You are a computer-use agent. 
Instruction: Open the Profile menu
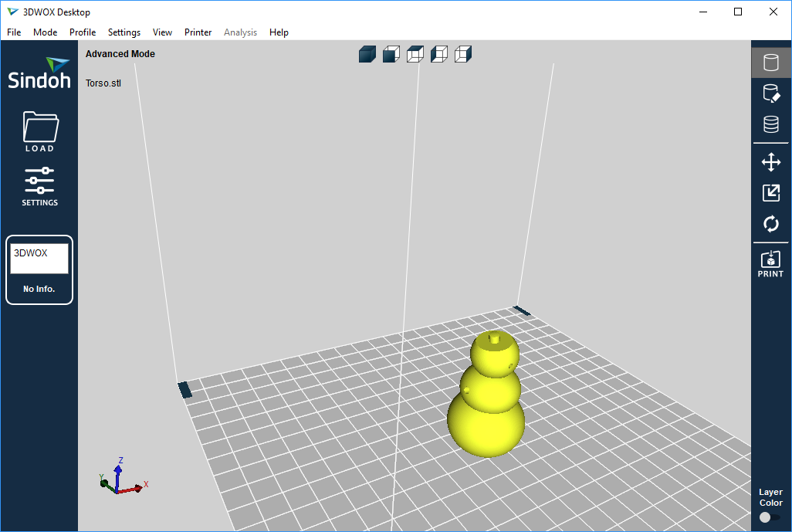click(83, 32)
